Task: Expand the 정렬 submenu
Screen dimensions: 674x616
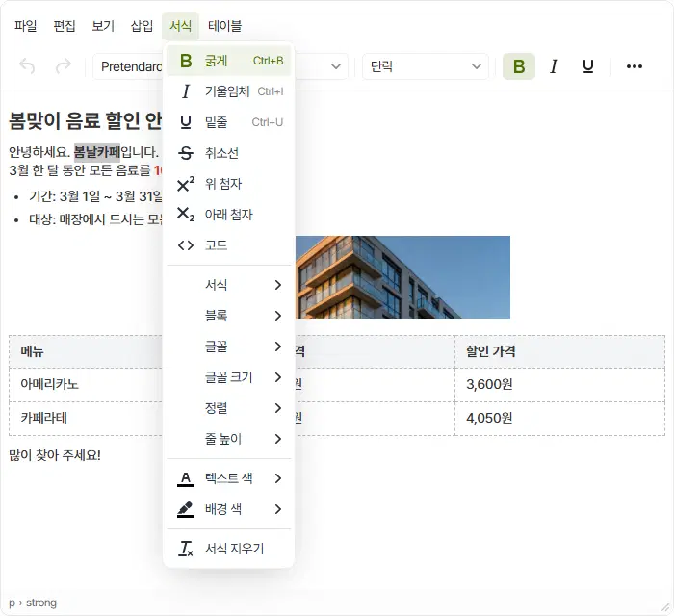Action: (229, 408)
